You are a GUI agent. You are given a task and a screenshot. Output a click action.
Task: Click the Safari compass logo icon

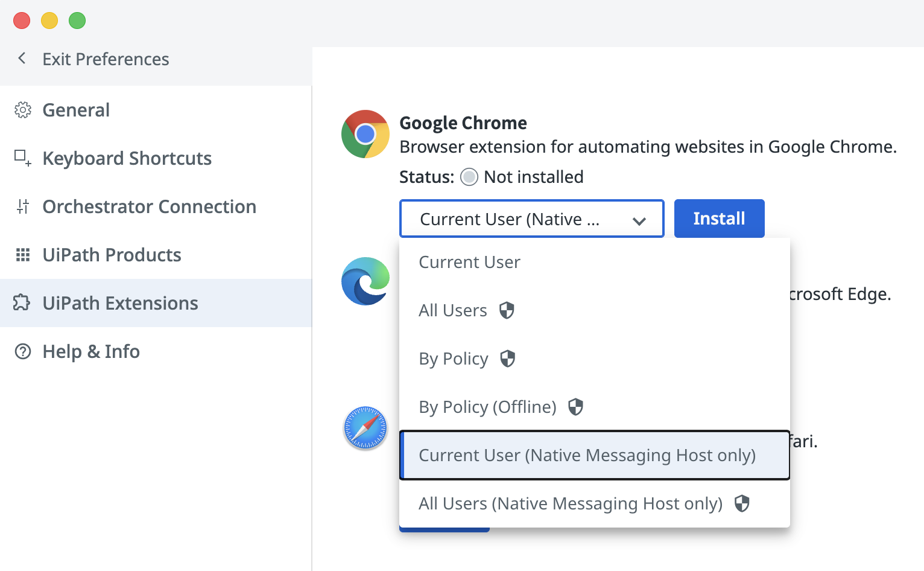coord(365,429)
